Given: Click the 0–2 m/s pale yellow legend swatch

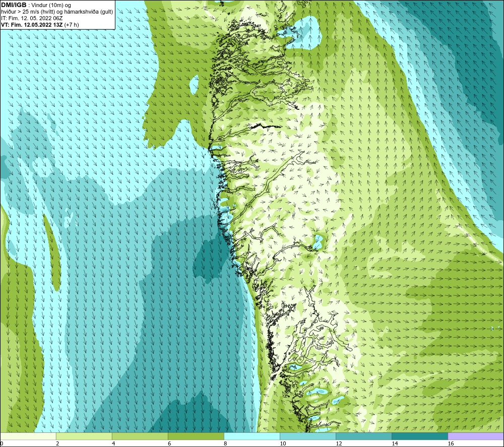Looking at the screenshot, I should (x=28, y=436).
